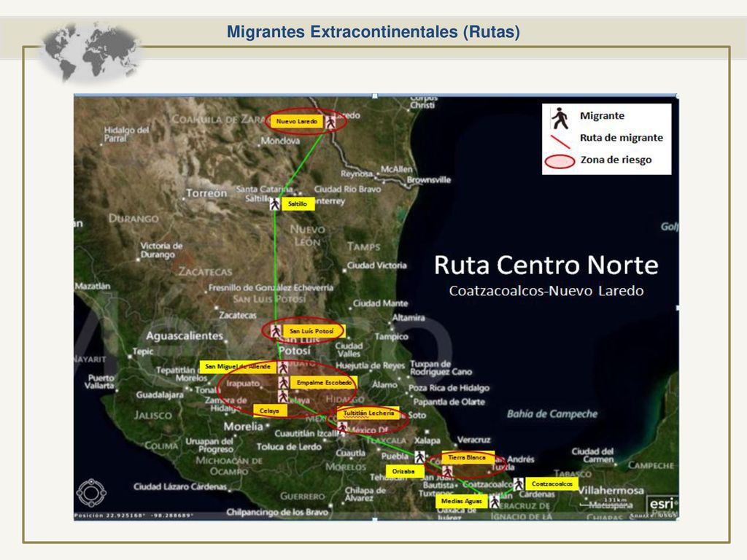The width and height of the screenshot is (747, 560).
Task: Click the Saltillo yellow label
Action: (298, 204)
